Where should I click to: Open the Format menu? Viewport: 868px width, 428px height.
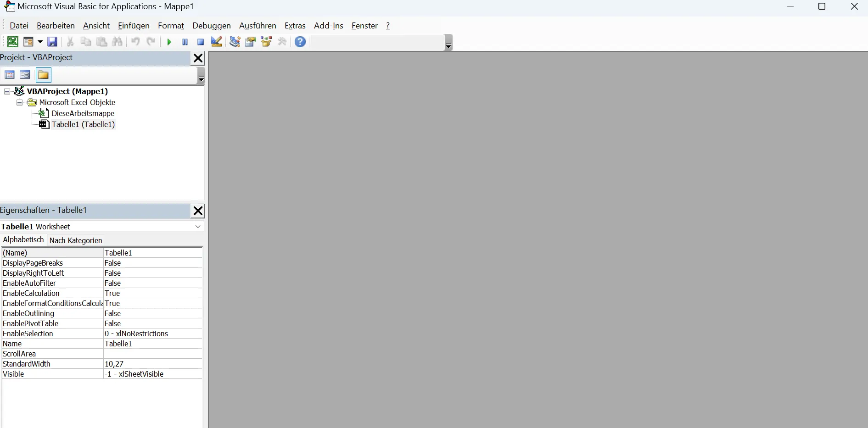click(171, 26)
